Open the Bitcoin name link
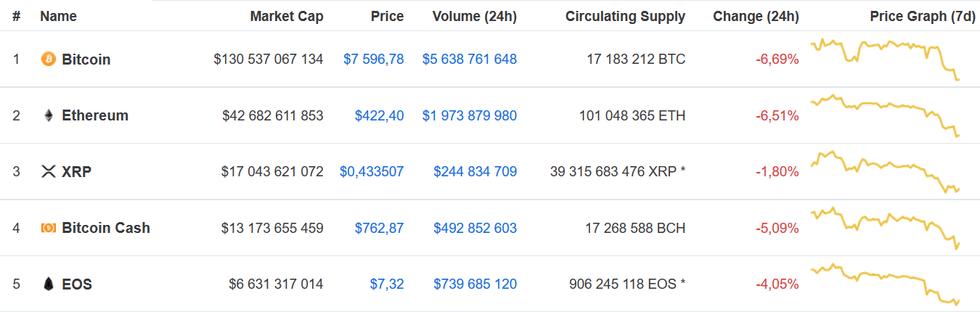This screenshot has width=980, height=312. (86, 59)
